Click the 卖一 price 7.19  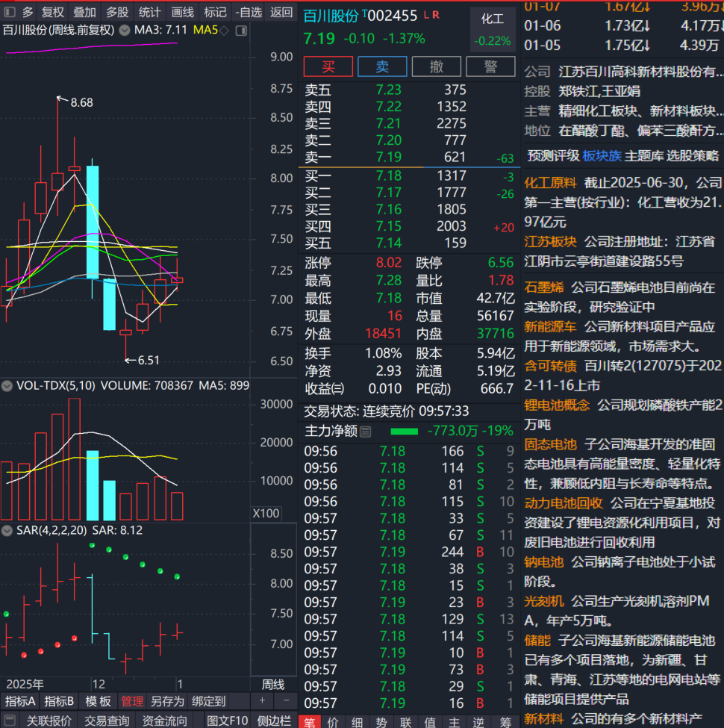[x=388, y=158]
